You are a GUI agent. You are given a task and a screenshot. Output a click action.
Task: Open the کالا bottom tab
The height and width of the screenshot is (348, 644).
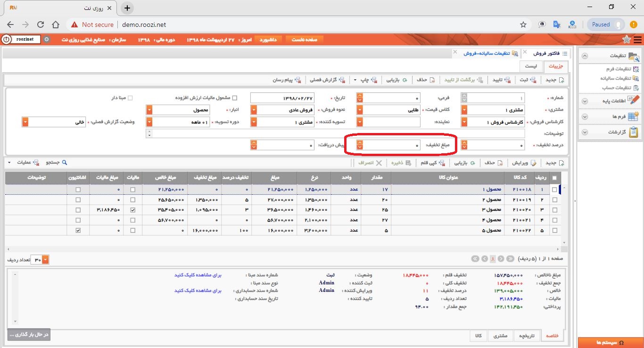478,336
